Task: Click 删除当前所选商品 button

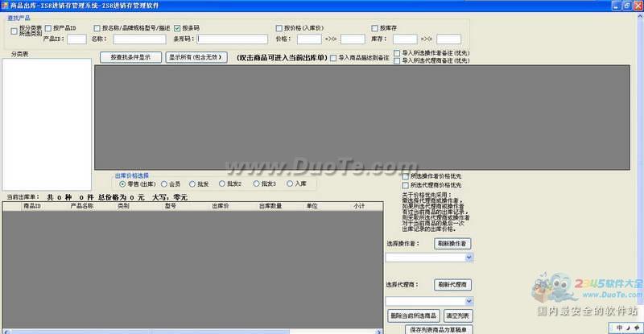Action: click(414, 316)
